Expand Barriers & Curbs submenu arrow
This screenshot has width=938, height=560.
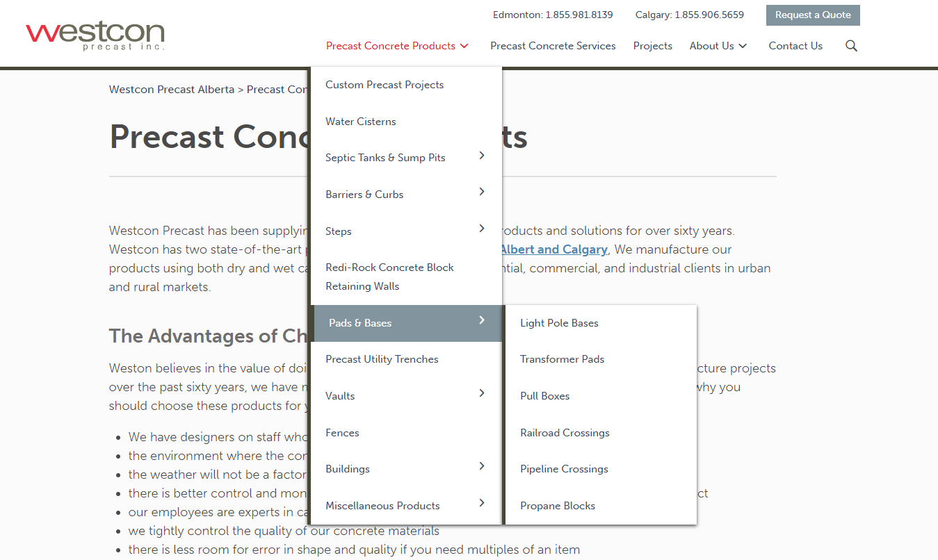[482, 192]
